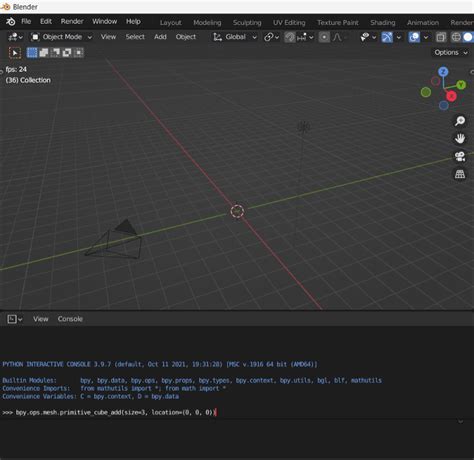Click the "fps: 24" viewport text

click(x=16, y=69)
